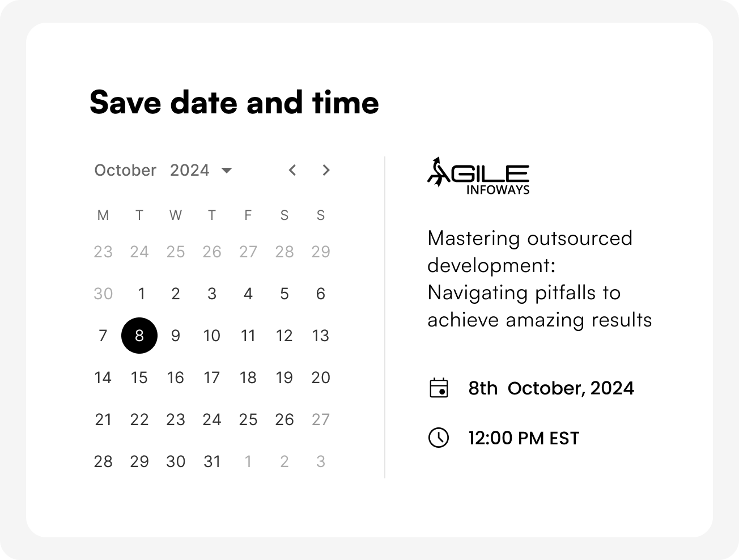Click the 8th October, 2024 date text
The image size is (739, 560).
551,388
